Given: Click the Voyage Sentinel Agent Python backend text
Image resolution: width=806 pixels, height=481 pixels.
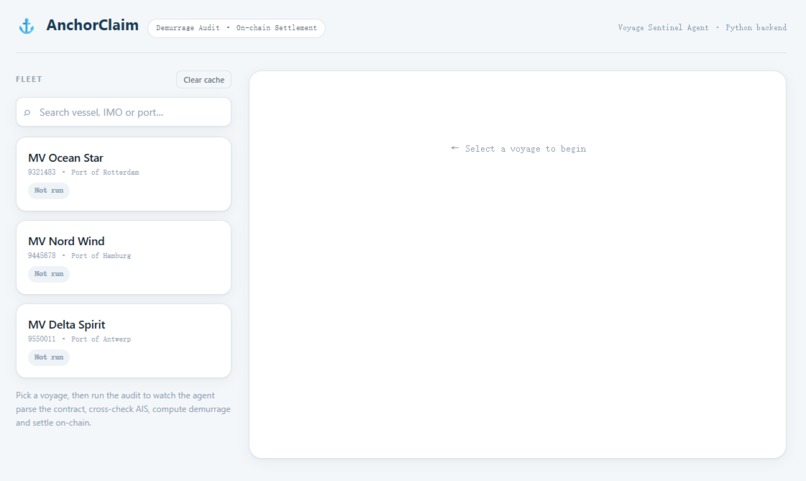Looking at the screenshot, I should coord(702,28).
